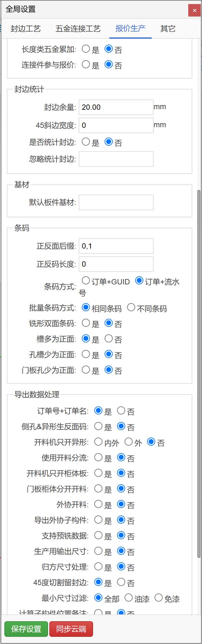Close the 全局设置 dialog
Image resolution: width=202 pixels, height=644 pixels.
click(x=195, y=10)
